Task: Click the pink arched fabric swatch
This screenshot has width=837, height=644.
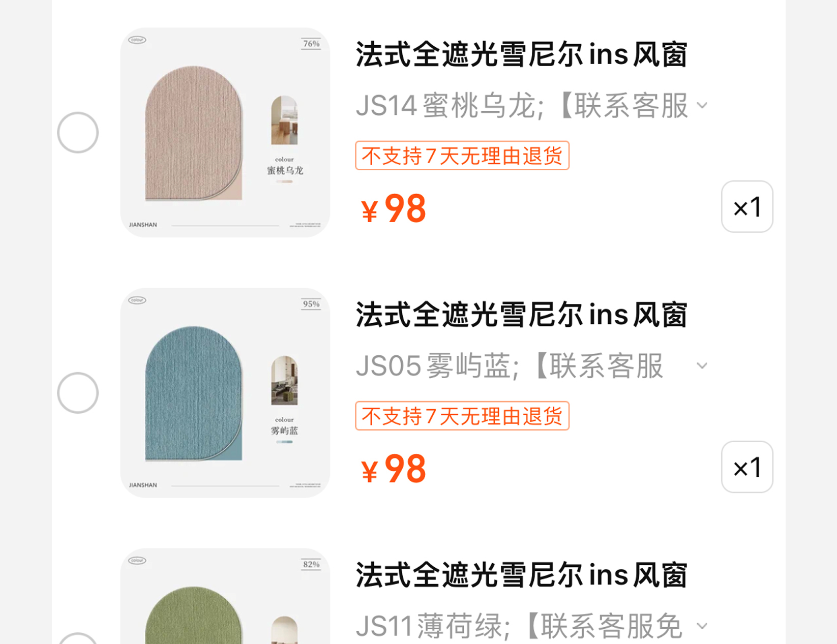Action: pyautogui.click(x=193, y=133)
